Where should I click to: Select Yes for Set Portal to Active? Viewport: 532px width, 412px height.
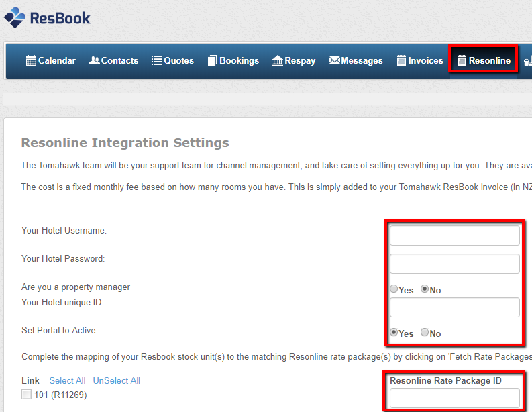click(394, 332)
